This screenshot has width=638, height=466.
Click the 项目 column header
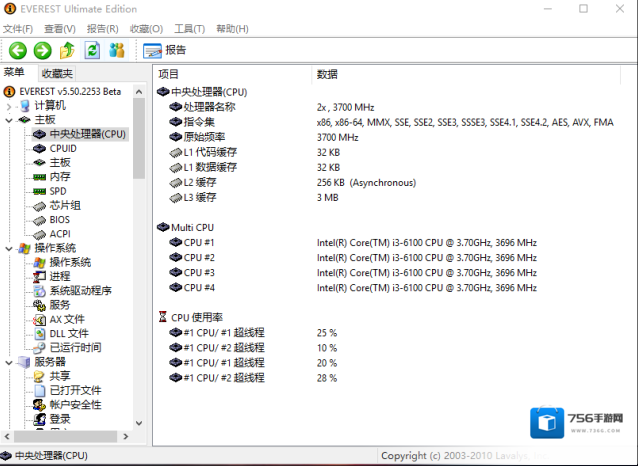click(169, 74)
